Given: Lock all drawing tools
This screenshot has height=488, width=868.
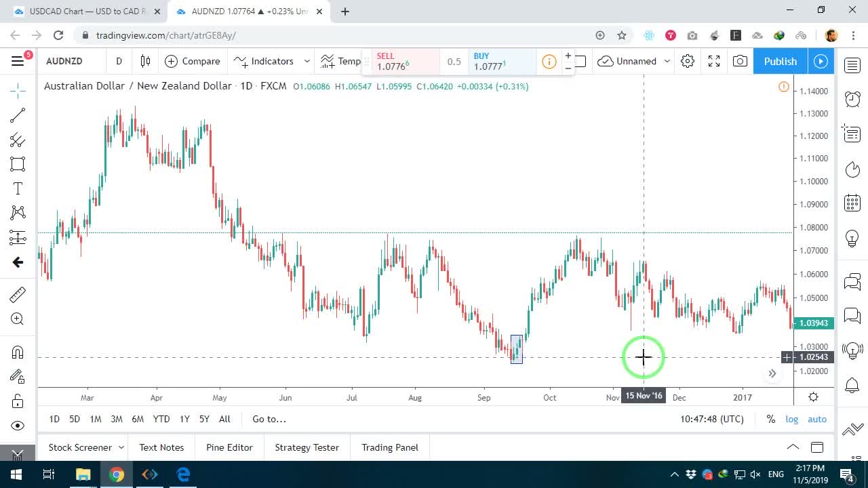Looking at the screenshot, I should (x=18, y=401).
